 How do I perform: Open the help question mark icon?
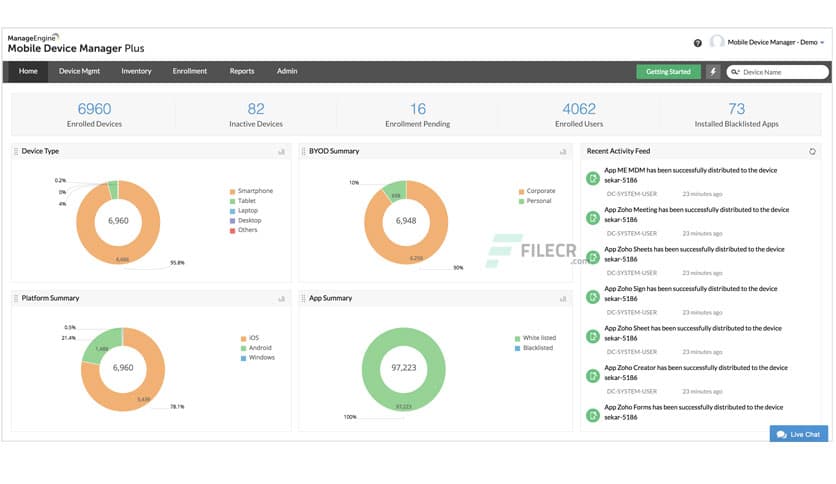point(697,43)
